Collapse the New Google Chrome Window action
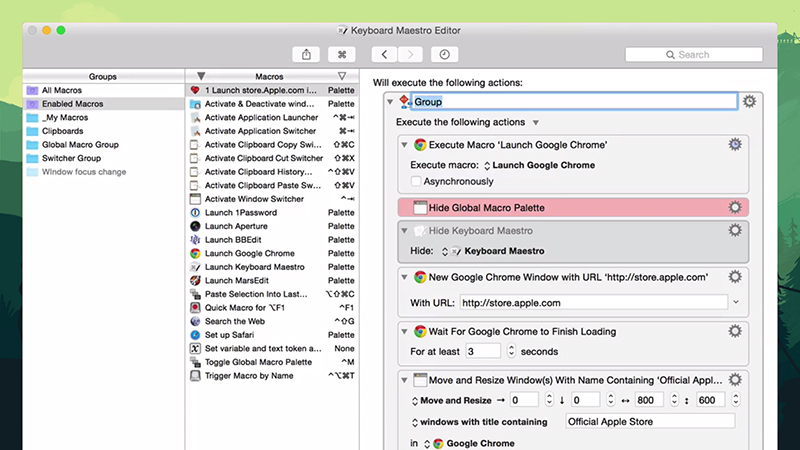The width and height of the screenshot is (800, 450). tap(405, 277)
